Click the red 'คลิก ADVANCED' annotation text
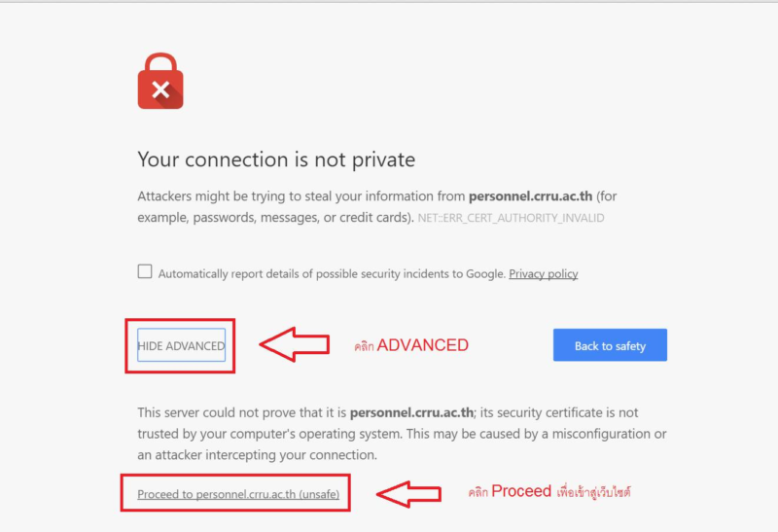This screenshot has height=532, width=778. (x=411, y=345)
